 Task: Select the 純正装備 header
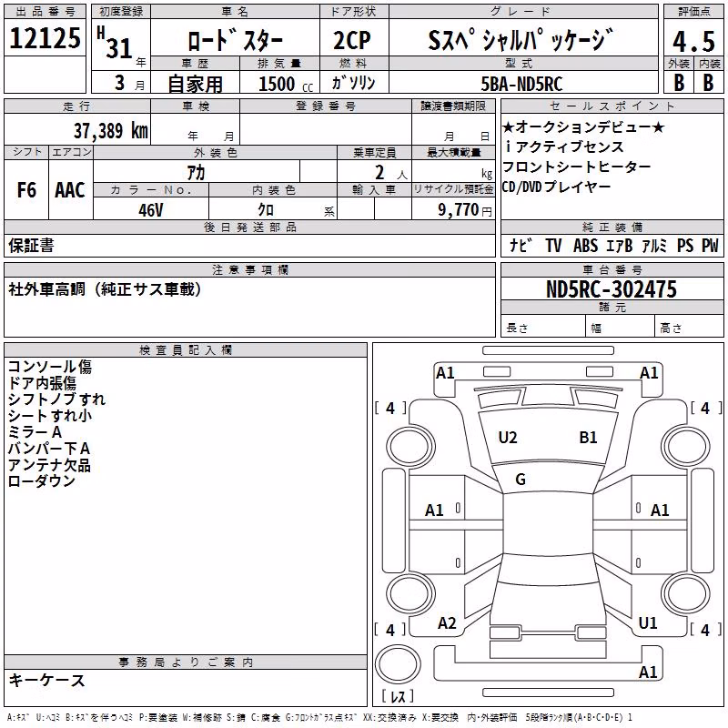click(612, 227)
